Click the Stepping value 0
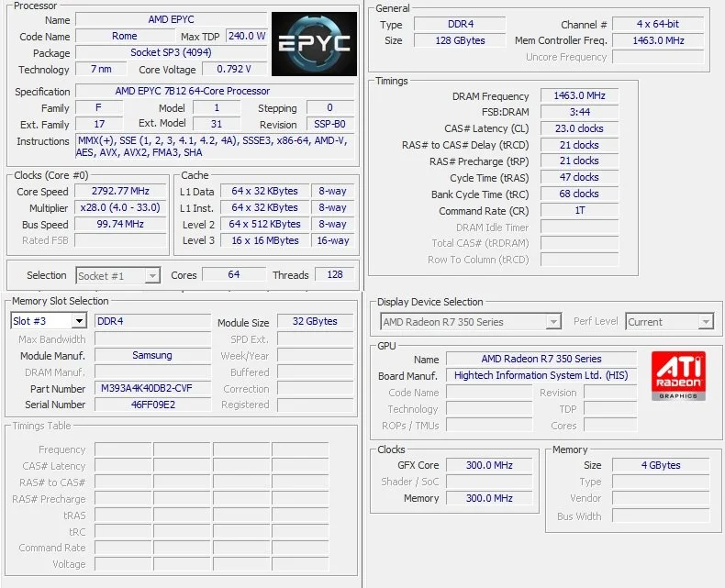725x588 pixels. (330, 107)
